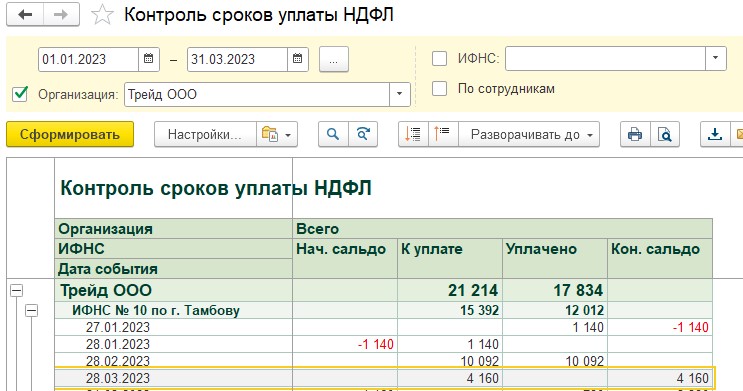Open the Разворачивать до dropdown
This screenshot has height=391, width=743.
pos(529,135)
